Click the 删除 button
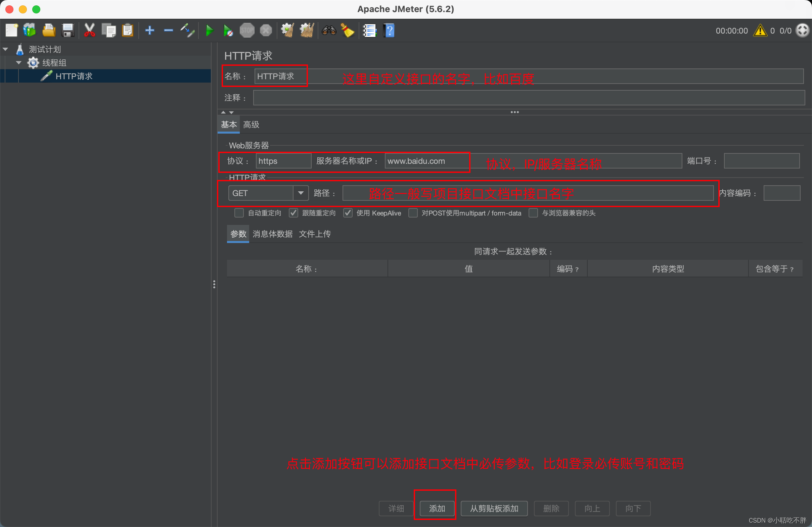The image size is (812, 527). click(551, 509)
